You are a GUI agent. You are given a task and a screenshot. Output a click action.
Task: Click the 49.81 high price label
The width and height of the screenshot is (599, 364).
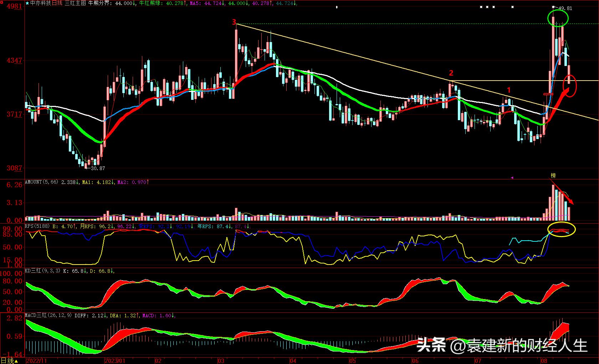point(565,8)
